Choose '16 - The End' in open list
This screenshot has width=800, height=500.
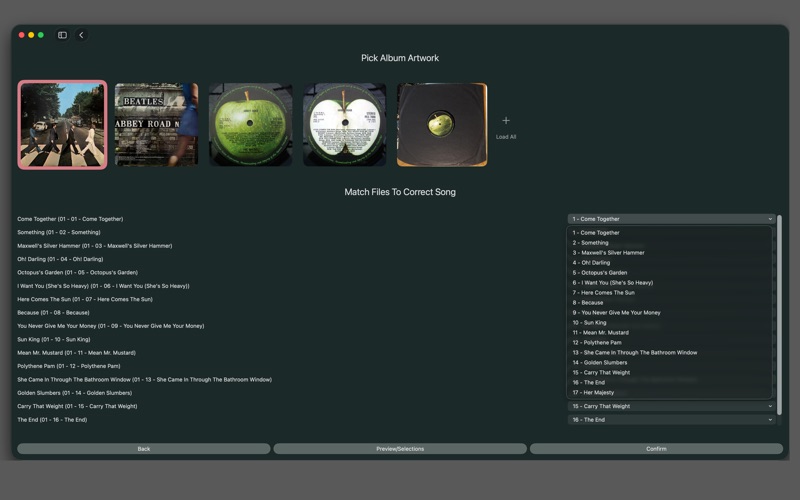(669, 383)
